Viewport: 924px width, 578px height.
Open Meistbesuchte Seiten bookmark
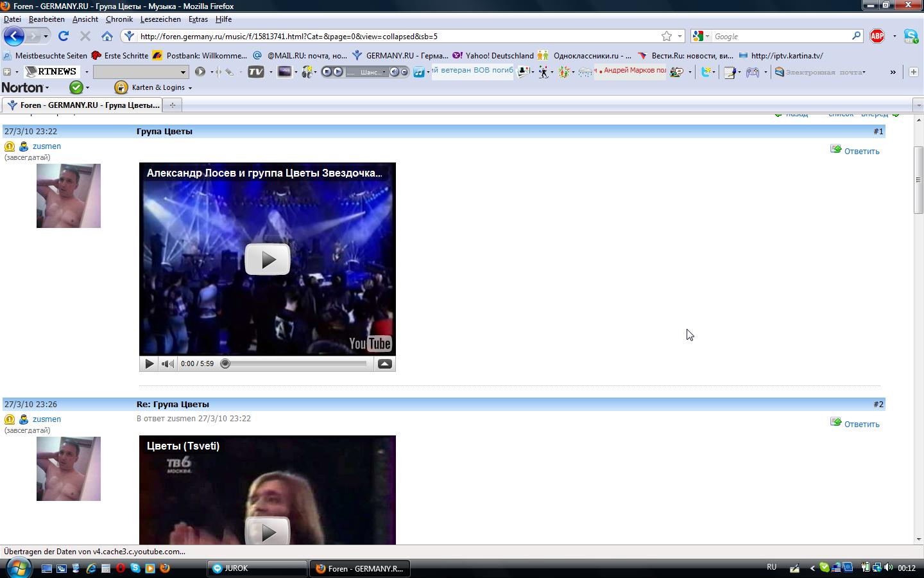click(45, 56)
